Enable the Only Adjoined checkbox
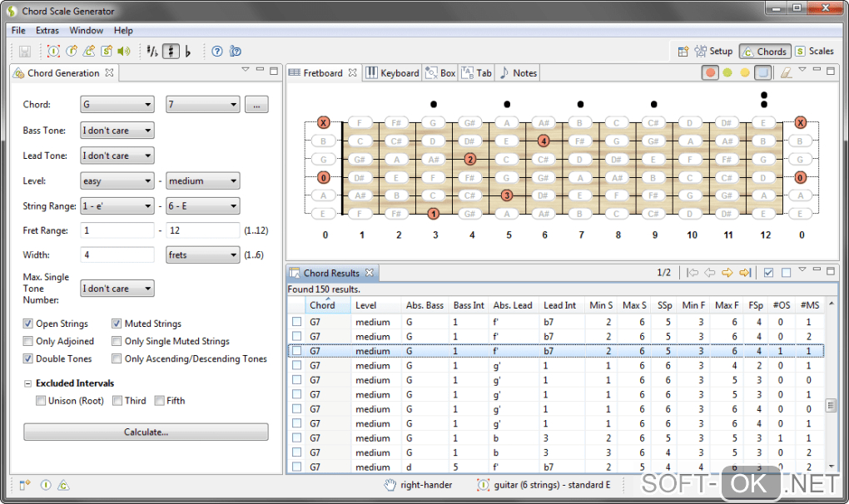The image size is (849, 504). tap(27, 341)
